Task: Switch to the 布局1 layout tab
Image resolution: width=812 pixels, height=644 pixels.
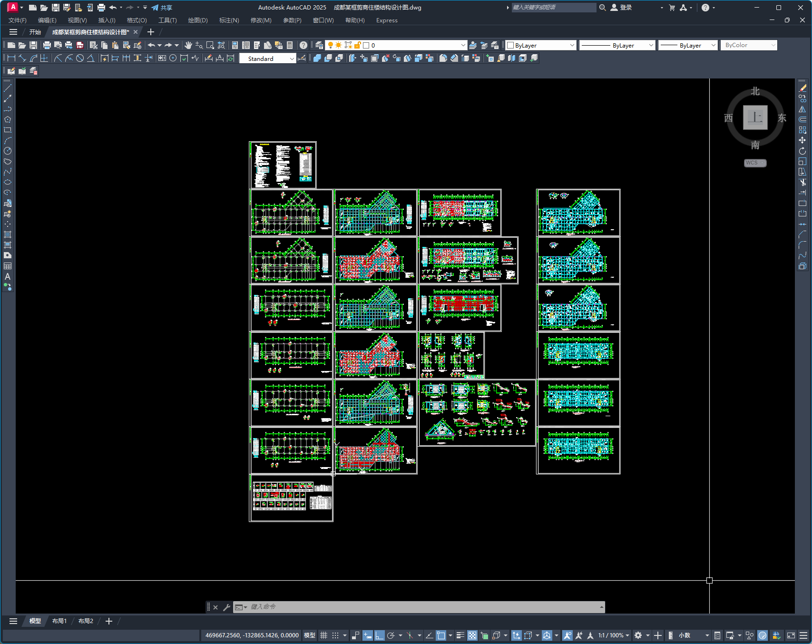Action: (x=59, y=621)
